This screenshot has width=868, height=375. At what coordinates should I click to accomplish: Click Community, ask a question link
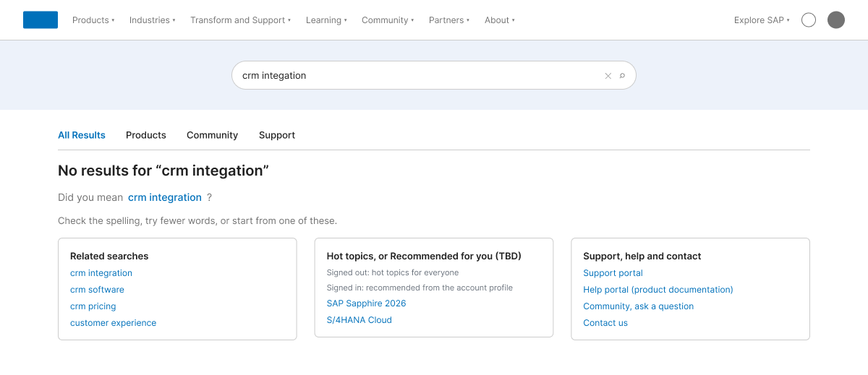pos(639,306)
